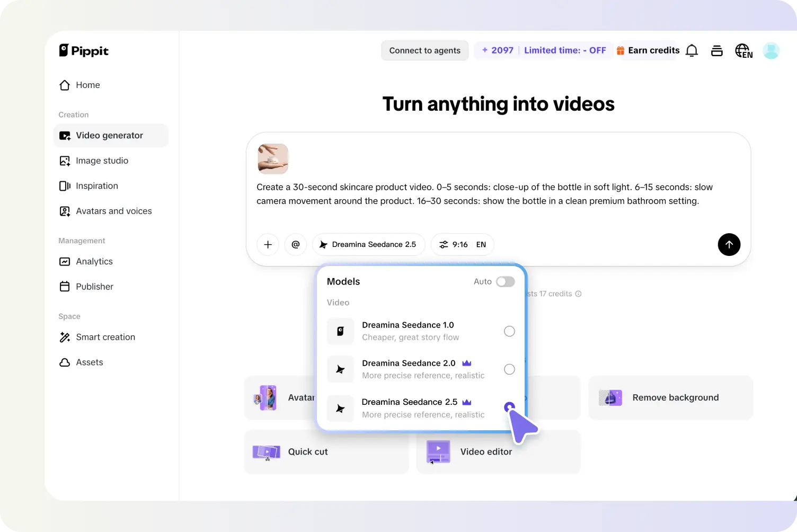797x532 pixels.
Task: Select the Dreamina Seedance 2.0 radio button
Action: pos(509,369)
